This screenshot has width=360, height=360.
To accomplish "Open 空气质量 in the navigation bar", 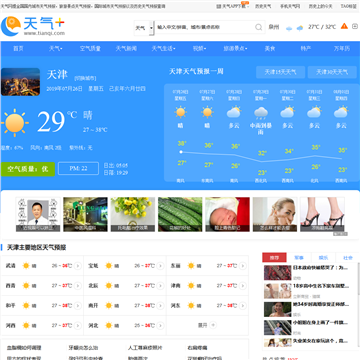I will click(90, 48).
